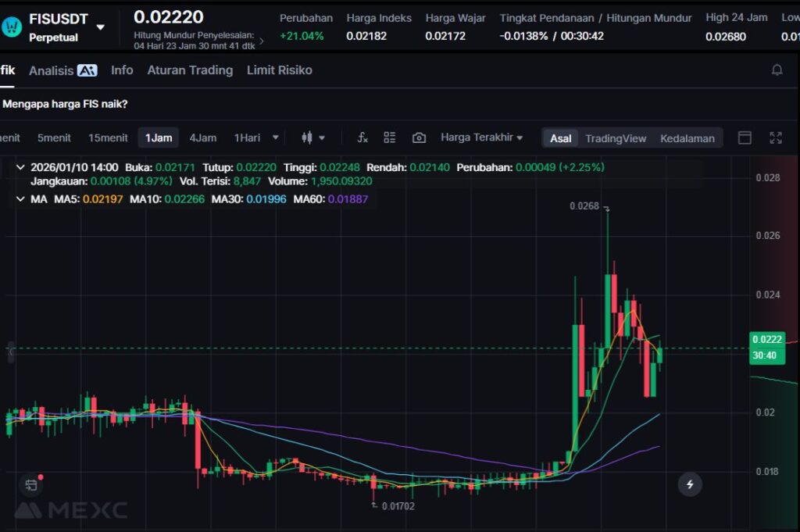Click the chart layout grid icon
800x532 pixels.
(390, 138)
